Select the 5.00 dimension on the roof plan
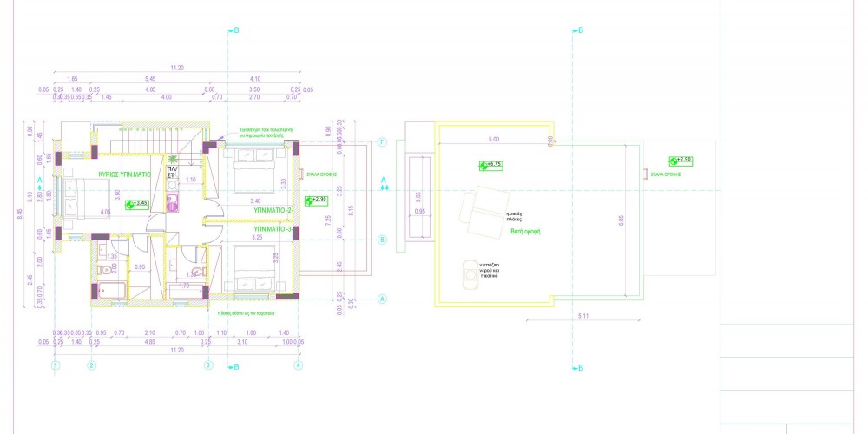 tap(494, 140)
